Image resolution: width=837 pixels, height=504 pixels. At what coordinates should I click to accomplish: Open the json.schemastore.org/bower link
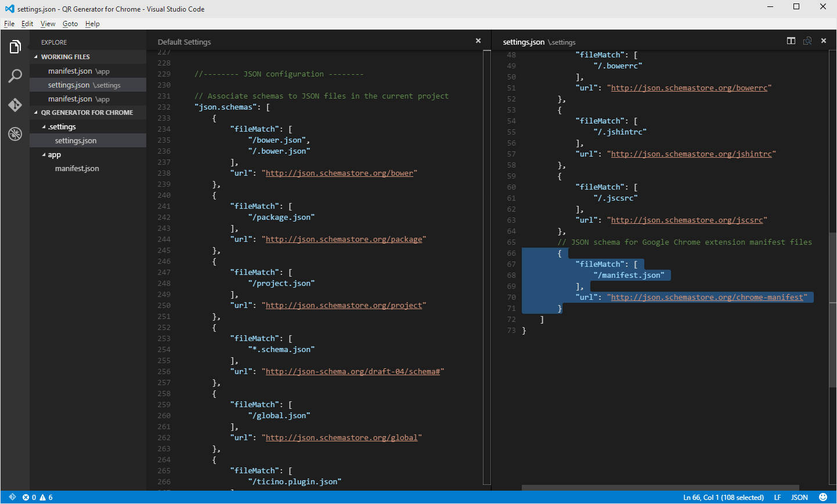(x=339, y=173)
